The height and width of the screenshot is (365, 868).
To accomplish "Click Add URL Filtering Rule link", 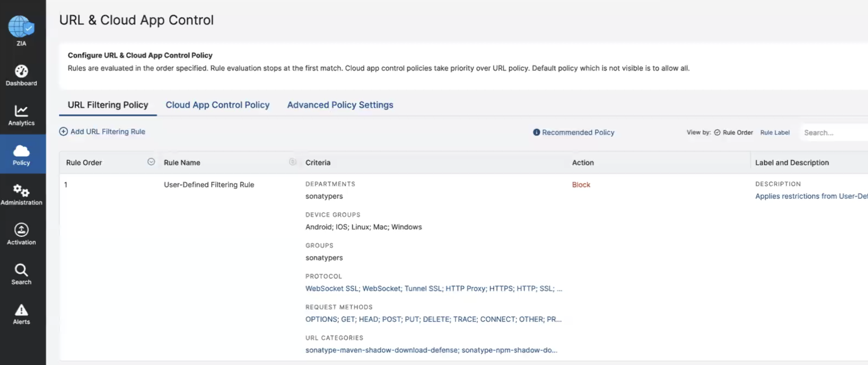I will (x=108, y=132).
